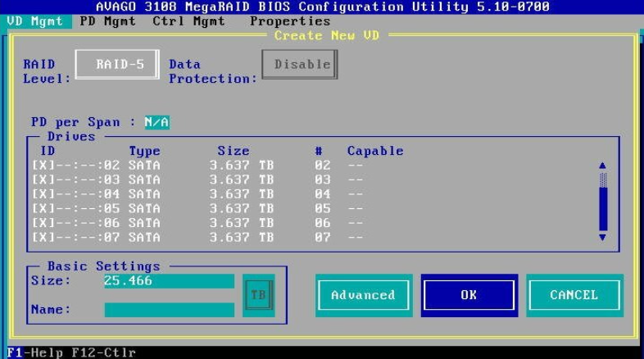The image size is (644, 359).
Task: Uncheck the drive 06 checkbox
Action: (41, 222)
